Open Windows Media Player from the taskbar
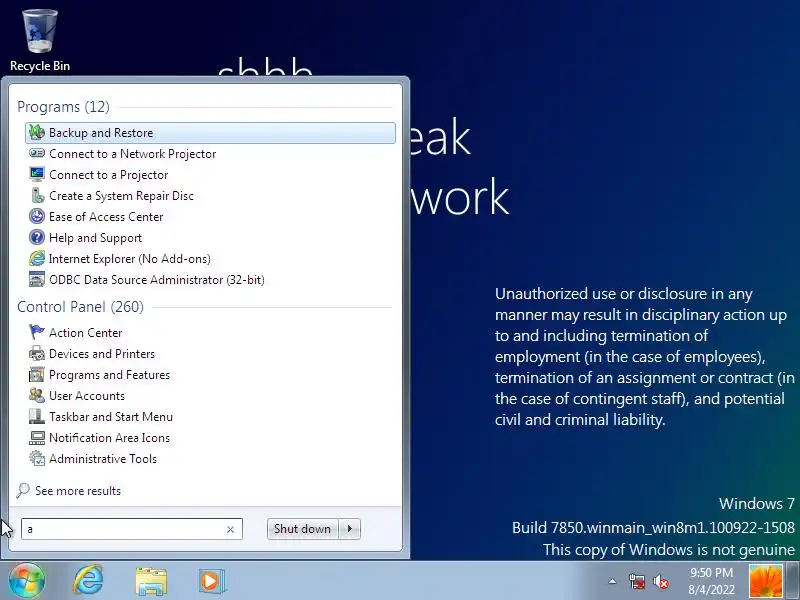Image resolution: width=800 pixels, height=600 pixels. [211, 581]
